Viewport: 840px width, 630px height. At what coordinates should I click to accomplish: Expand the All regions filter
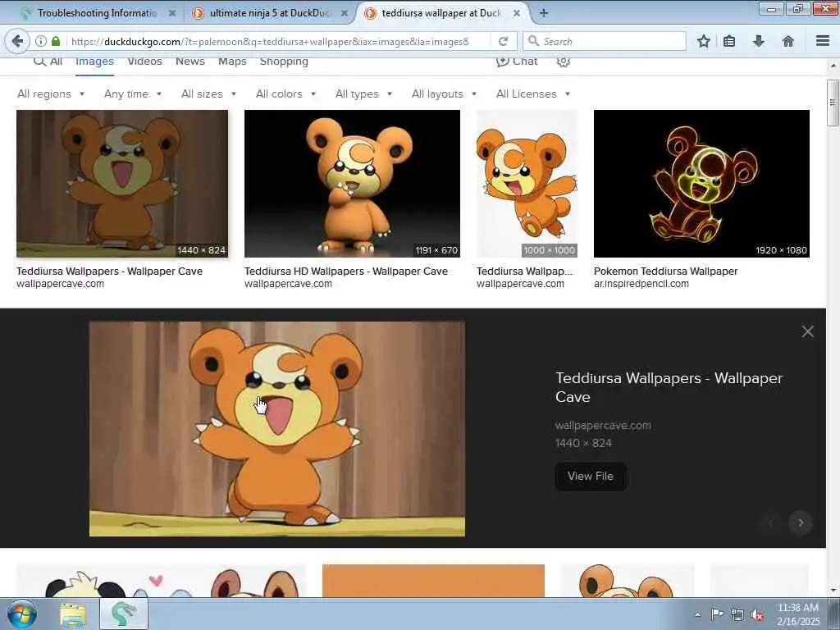51,94
